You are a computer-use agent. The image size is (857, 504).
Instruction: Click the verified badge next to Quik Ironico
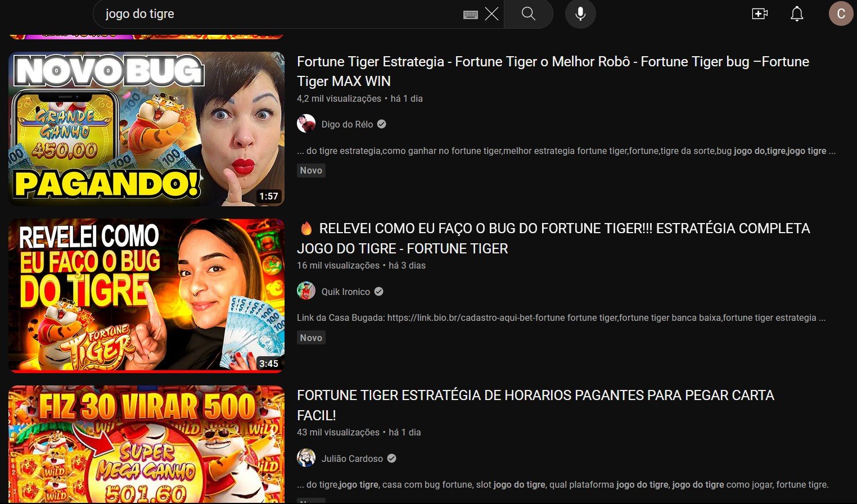[x=378, y=292]
